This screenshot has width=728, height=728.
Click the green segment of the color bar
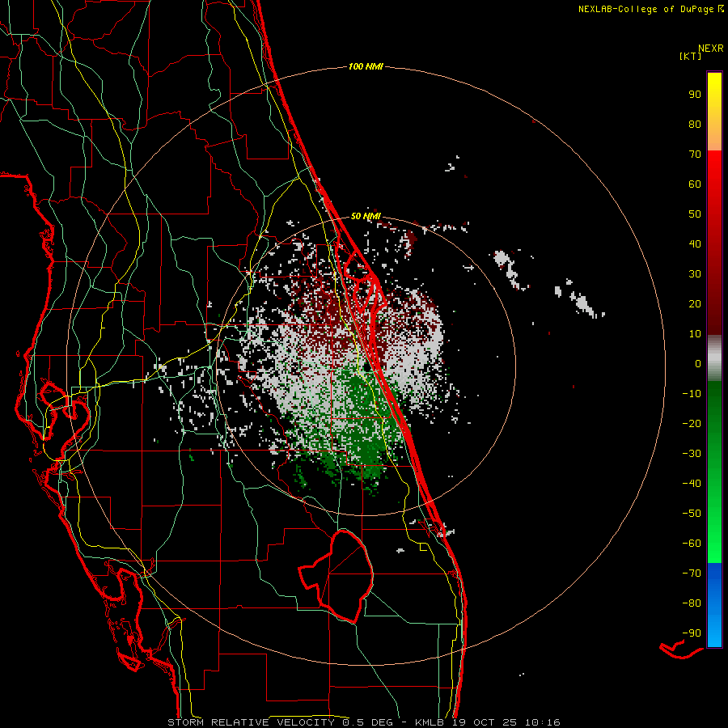tap(714, 472)
